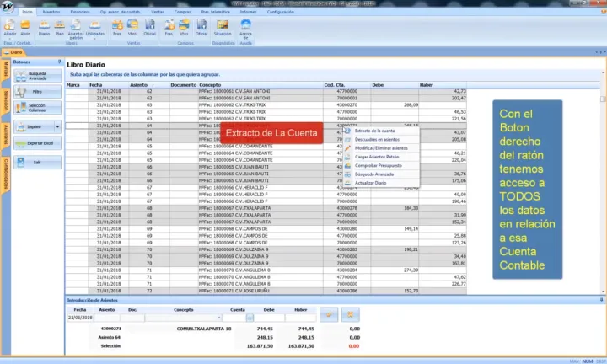Click the Fecha input showing 21/05/2018
The height and width of the screenshot is (364, 607).
click(80, 318)
